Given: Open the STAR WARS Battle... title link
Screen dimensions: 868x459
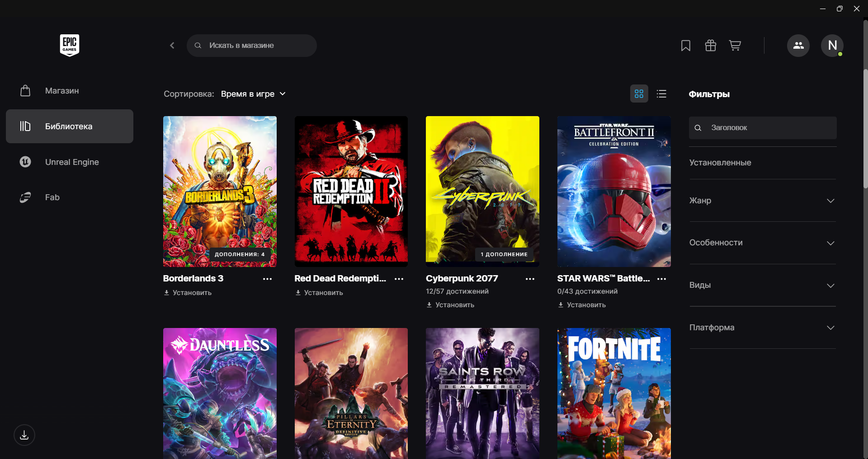Looking at the screenshot, I should click(x=604, y=278).
